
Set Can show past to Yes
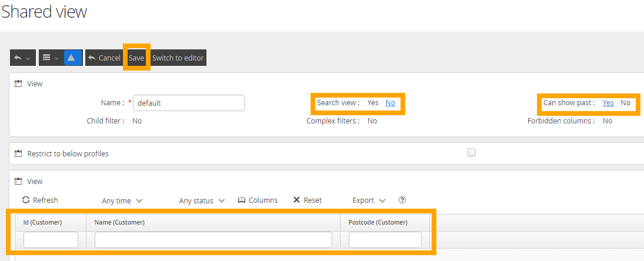[608, 103]
